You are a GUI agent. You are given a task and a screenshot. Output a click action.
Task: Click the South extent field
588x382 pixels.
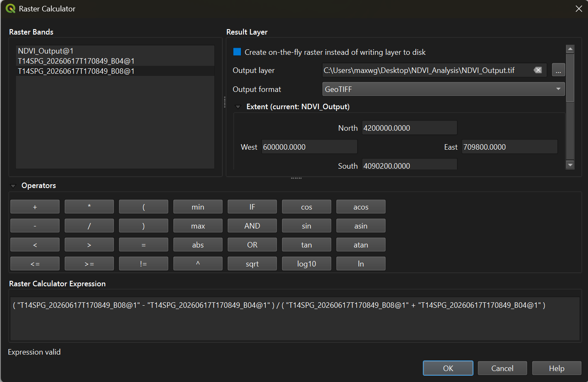coord(409,164)
